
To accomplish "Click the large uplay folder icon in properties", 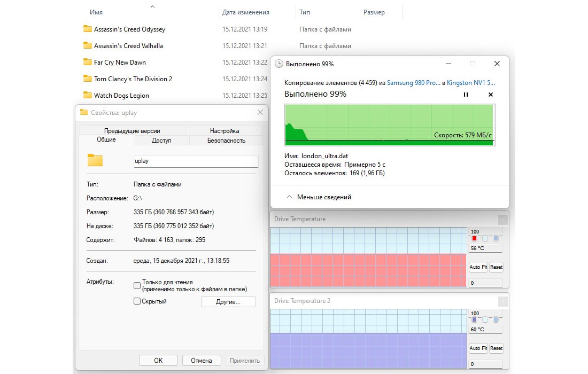I will coord(95,160).
